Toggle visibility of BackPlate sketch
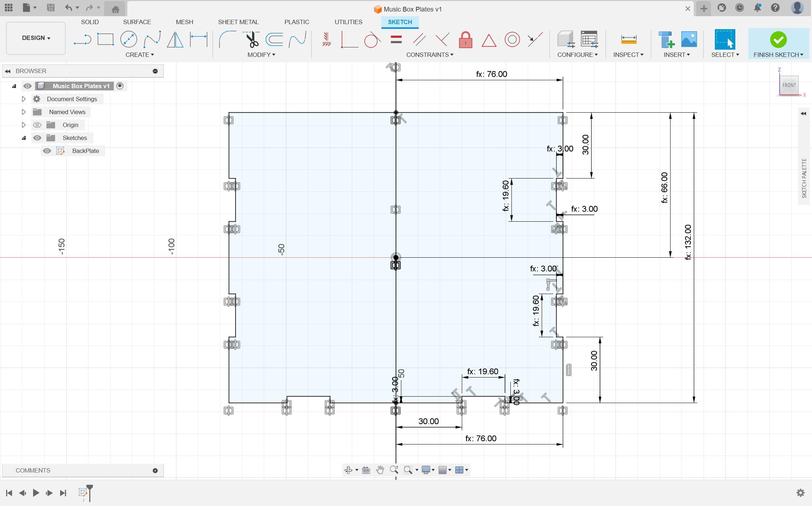The image size is (812, 506). tap(47, 151)
